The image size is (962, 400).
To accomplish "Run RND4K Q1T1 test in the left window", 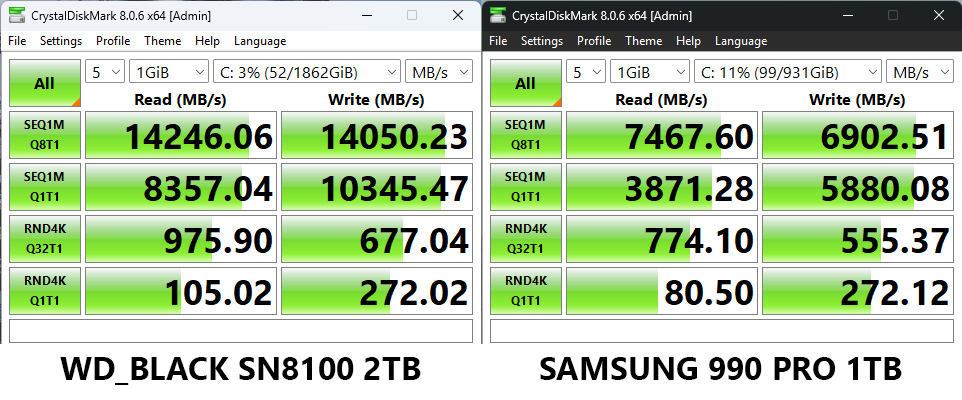I will point(45,291).
